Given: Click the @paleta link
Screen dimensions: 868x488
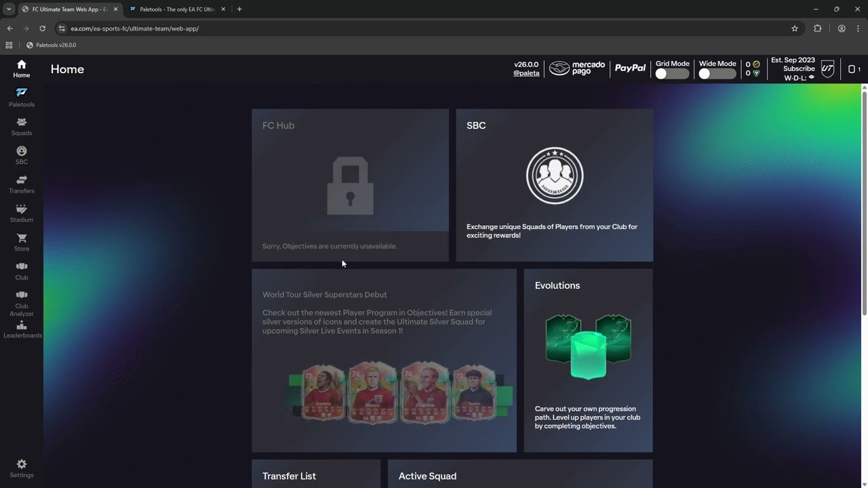Looking at the screenshot, I should [x=526, y=73].
